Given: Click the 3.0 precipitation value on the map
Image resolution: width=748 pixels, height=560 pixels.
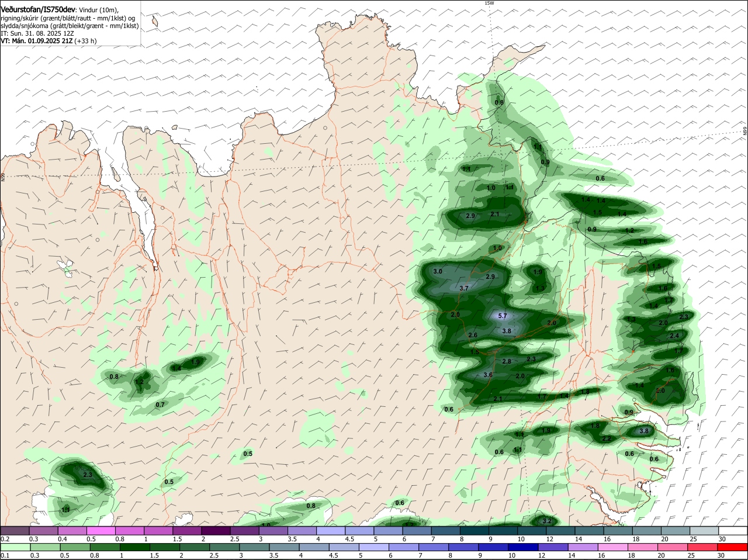Looking at the screenshot, I should coord(438,272).
